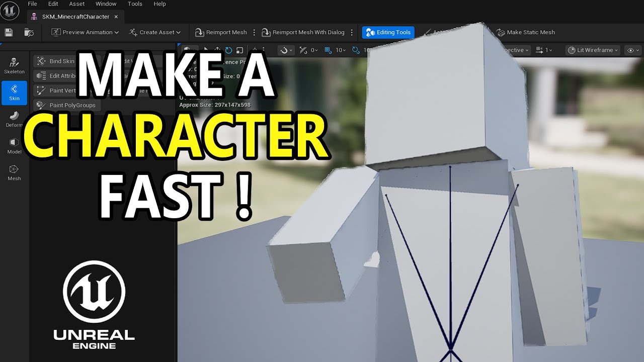Open the Help menu
The width and height of the screenshot is (644, 362).
[x=159, y=4]
